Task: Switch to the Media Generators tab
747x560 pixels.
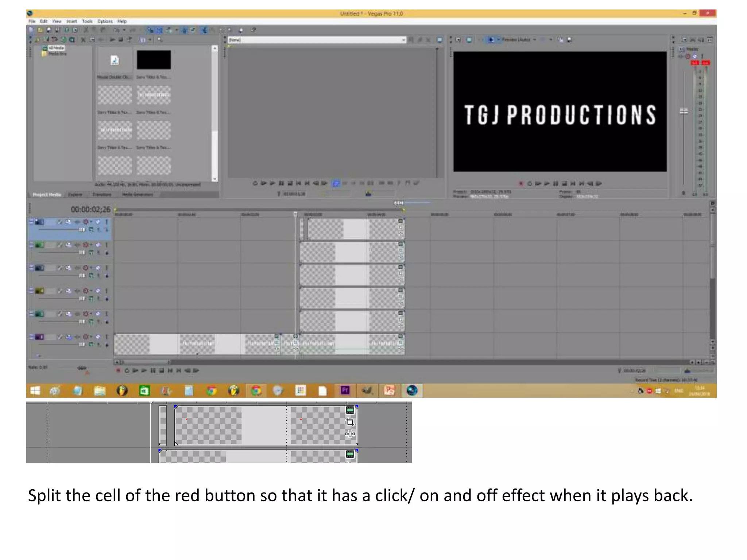Action: [138, 194]
